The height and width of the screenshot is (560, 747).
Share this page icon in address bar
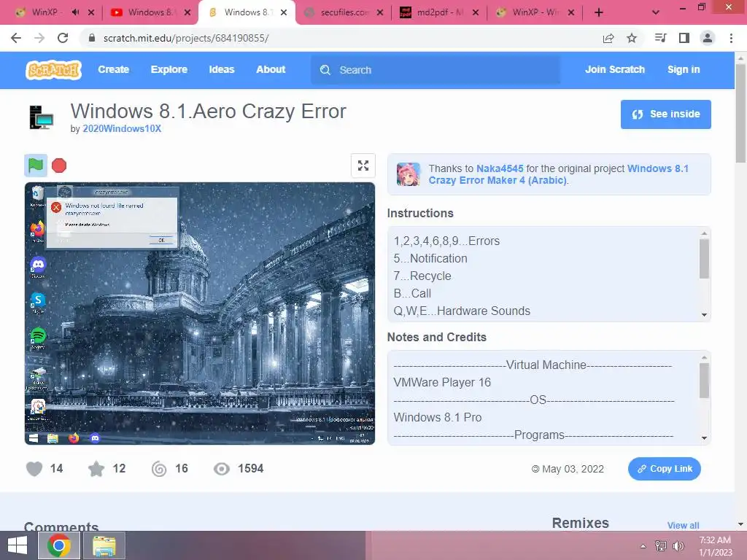pos(608,38)
